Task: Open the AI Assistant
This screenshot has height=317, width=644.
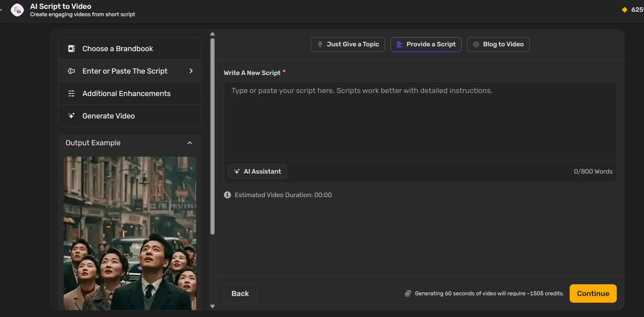Action: 257,171
